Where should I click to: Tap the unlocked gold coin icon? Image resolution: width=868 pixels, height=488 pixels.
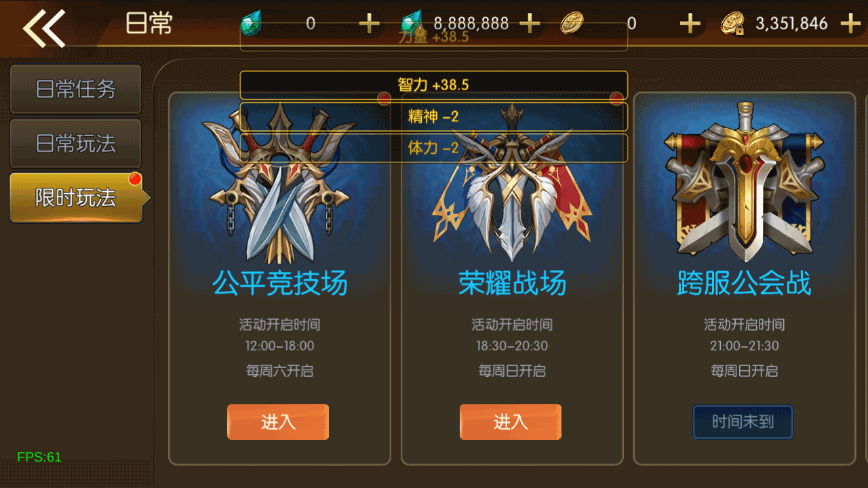point(572,24)
